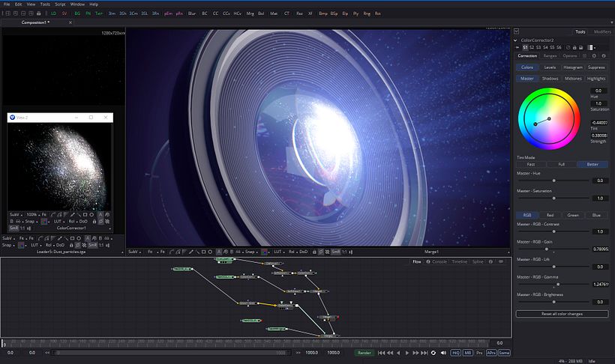Click the Render button
This screenshot has width=615, height=364.
364,352
